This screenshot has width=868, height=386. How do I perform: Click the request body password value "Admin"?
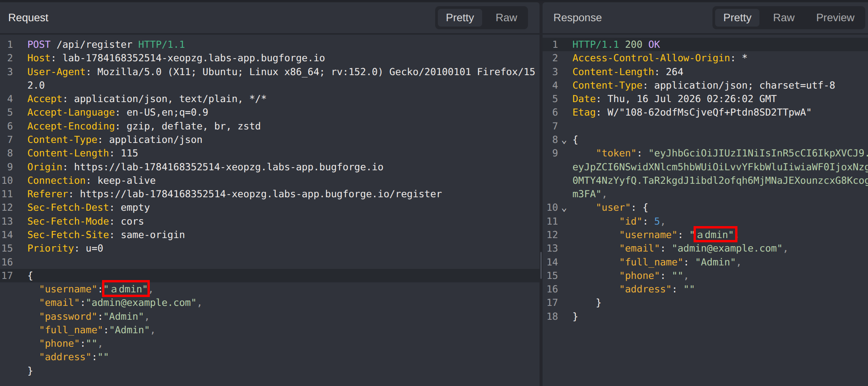(x=124, y=316)
